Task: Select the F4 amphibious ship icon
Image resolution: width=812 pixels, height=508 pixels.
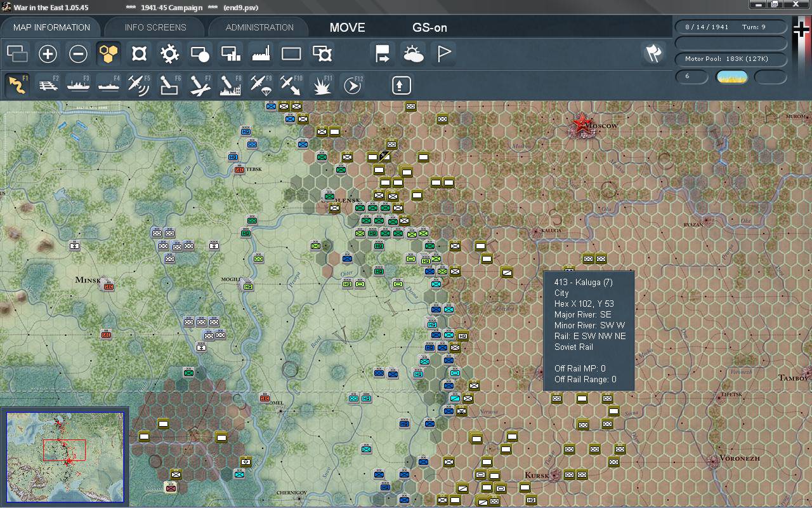Action: point(108,85)
